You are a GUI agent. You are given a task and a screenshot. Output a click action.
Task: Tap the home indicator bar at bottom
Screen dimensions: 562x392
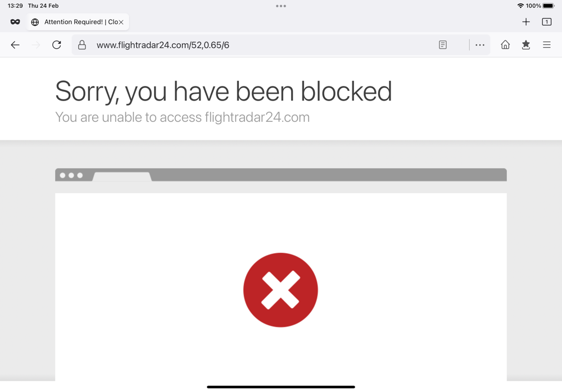coord(281,387)
